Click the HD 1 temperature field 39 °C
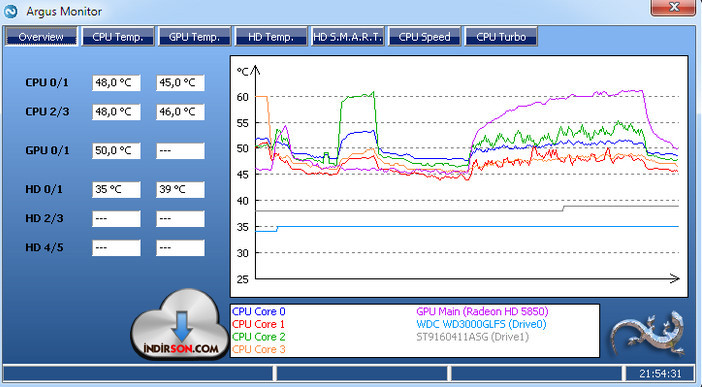This screenshot has height=387, width=702. coord(180,189)
